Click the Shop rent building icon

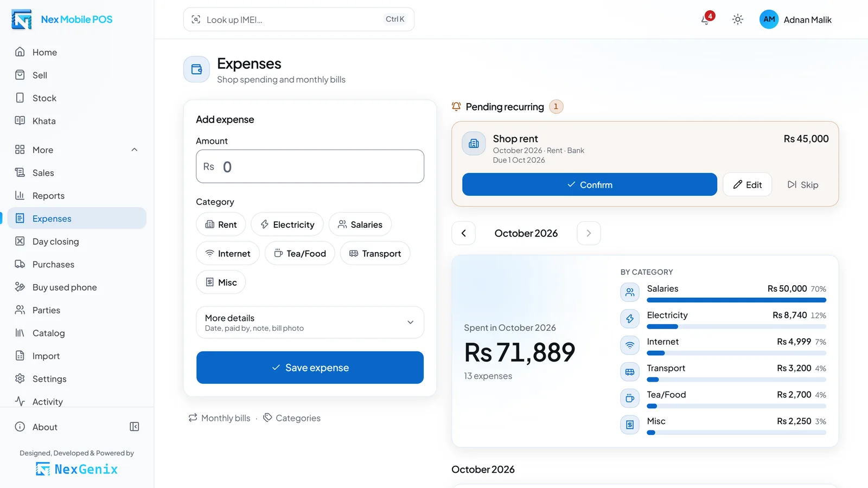coord(474,144)
